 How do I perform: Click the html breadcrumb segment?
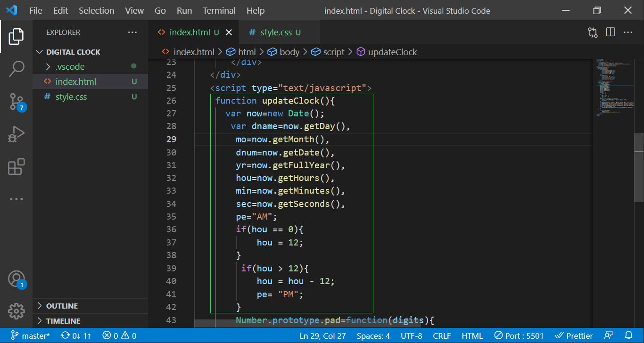click(241, 52)
